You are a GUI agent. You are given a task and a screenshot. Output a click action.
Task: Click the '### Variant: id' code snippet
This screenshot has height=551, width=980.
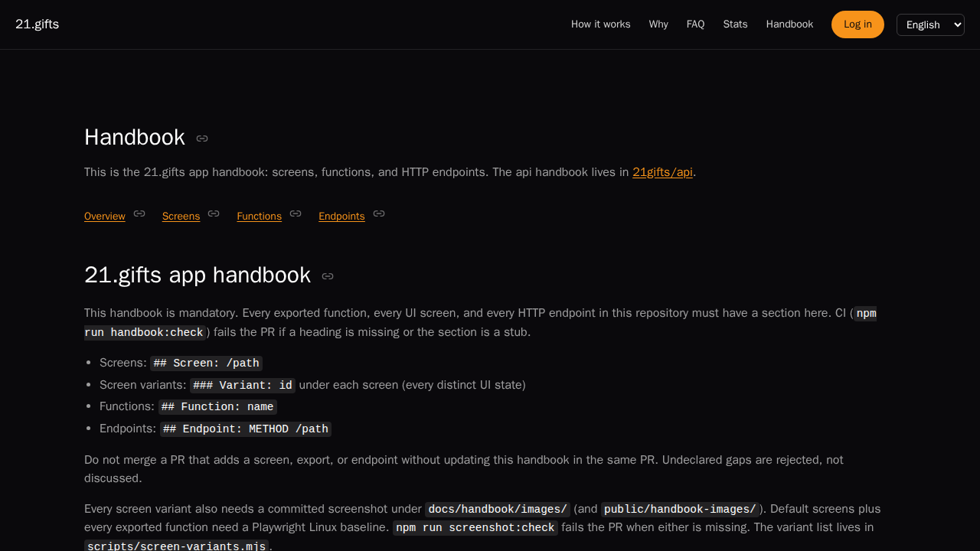click(243, 385)
